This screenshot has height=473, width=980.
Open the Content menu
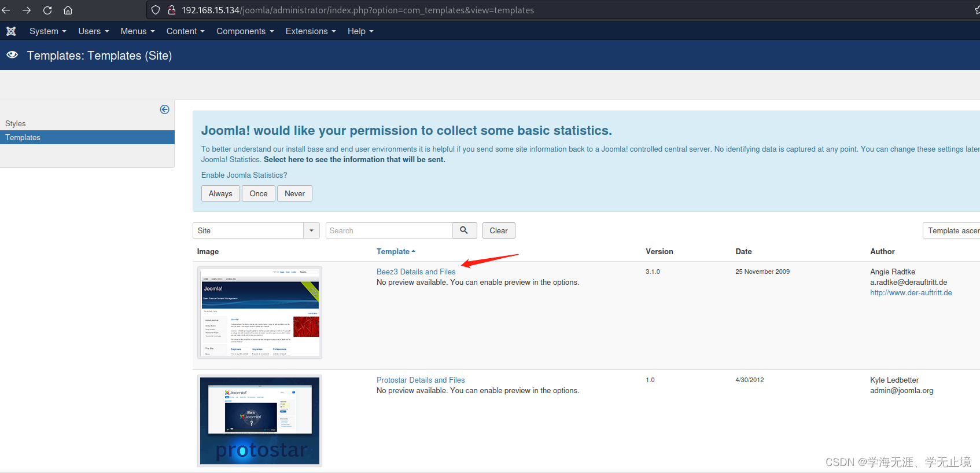(x=186, y=31)
